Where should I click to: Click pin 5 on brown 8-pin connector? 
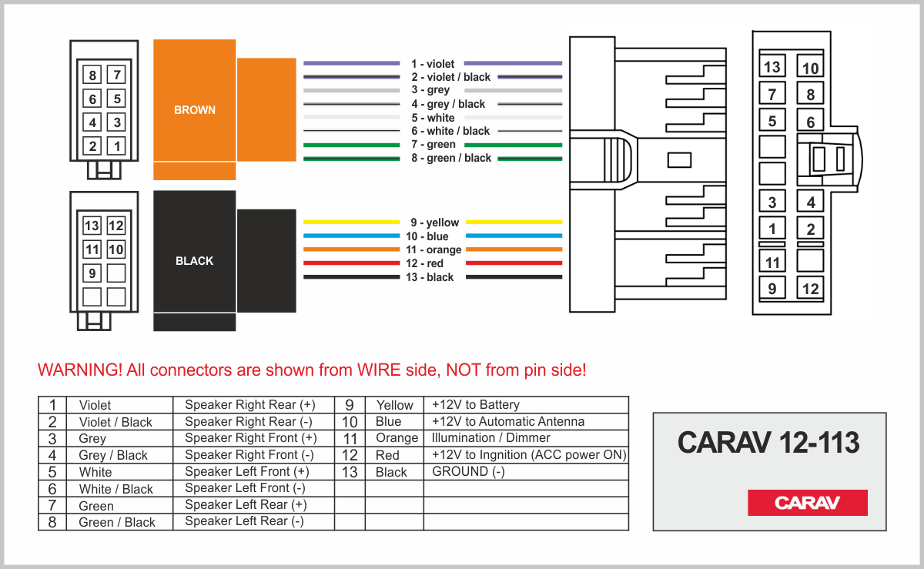coord(116,99)
